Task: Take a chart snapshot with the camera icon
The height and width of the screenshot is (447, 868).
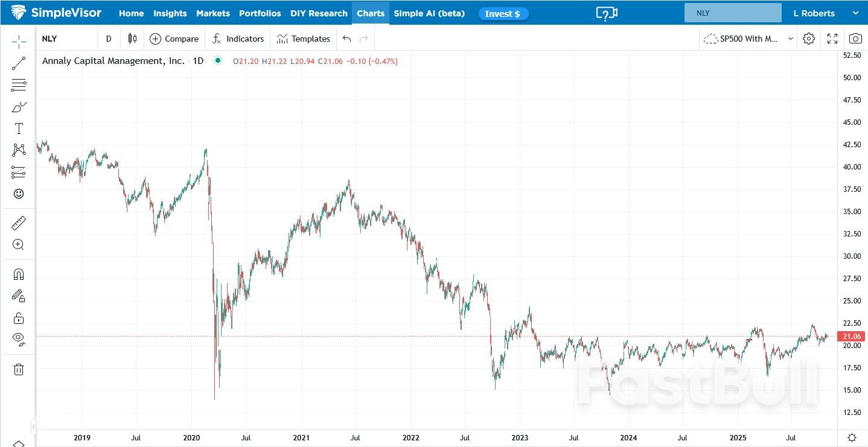Action: click(x=855, y=38)
